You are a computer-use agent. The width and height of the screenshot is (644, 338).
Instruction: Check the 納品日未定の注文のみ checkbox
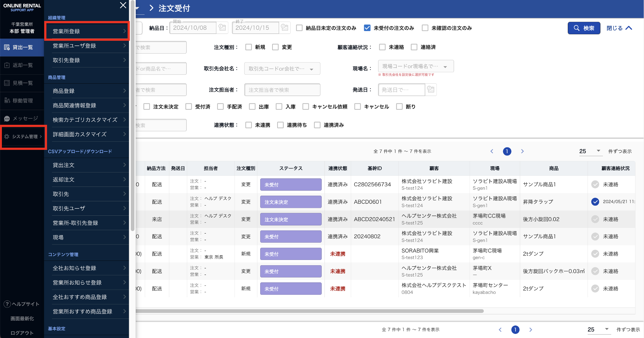click(x=299, y=28)
